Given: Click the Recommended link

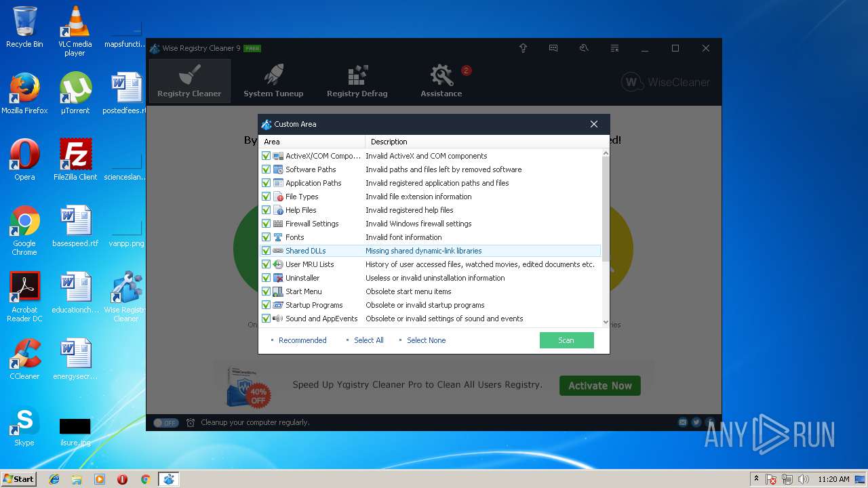Looking at the screenshot, I should pyautogui.click(x=302, y=340).
